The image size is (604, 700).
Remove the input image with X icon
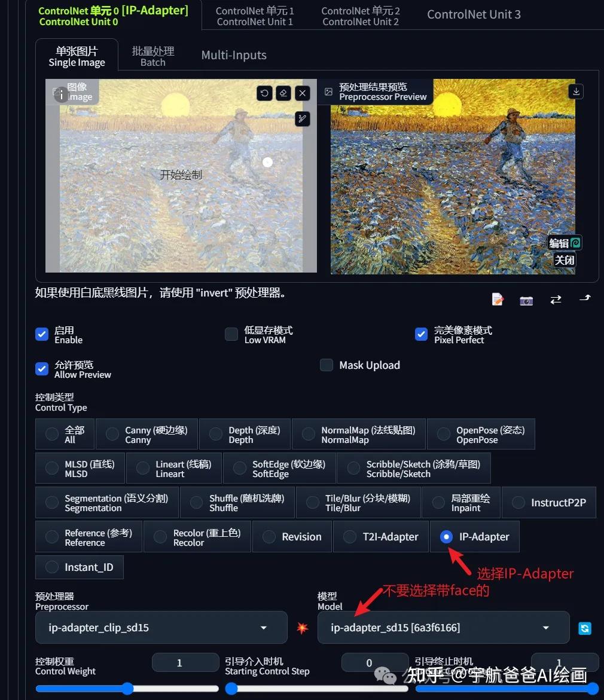click(x=303, y=93)
